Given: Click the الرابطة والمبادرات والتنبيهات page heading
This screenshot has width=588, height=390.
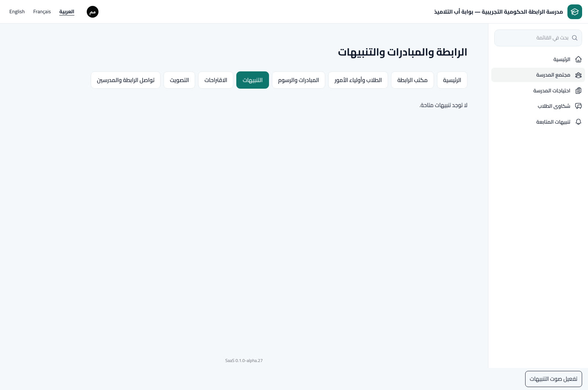Looking at the screenshot, I should (402, 52).
